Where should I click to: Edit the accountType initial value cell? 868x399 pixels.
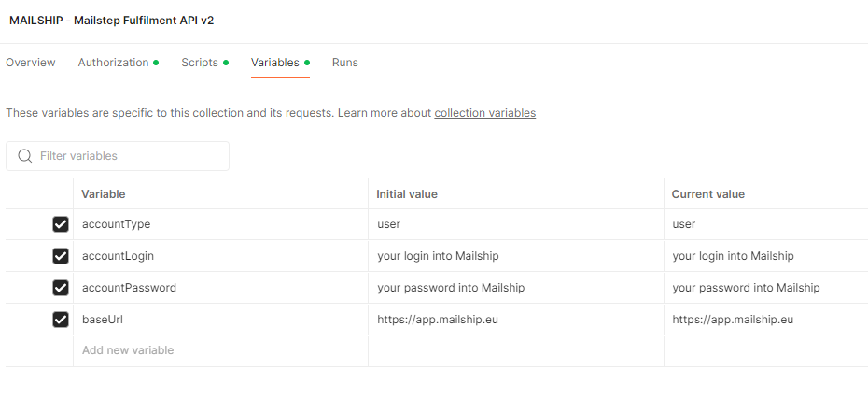(515, 224)
